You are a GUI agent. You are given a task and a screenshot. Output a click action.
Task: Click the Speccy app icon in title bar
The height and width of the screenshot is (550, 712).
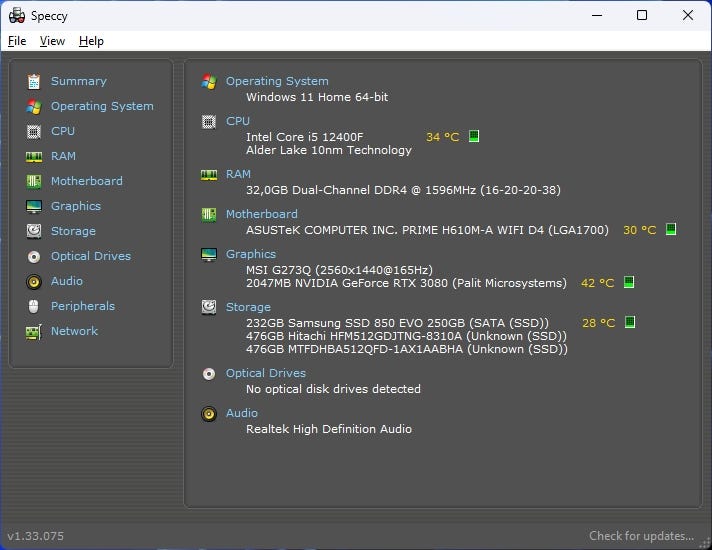pyautogui.click(x=17, y=15)
